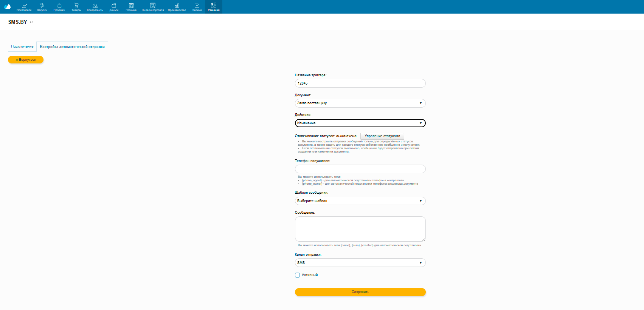Open the Контрагенты people icon
The width and height of the screenshot is (644, 310).
click(95, 5)
